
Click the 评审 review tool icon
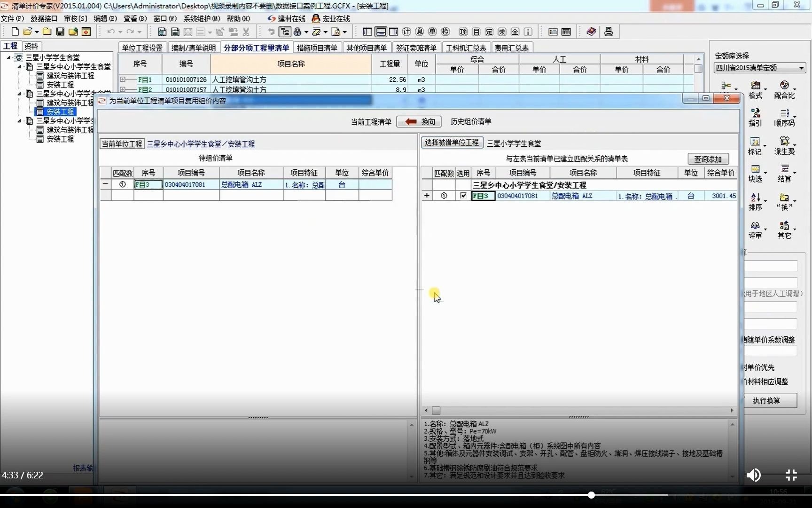point(755,230)
